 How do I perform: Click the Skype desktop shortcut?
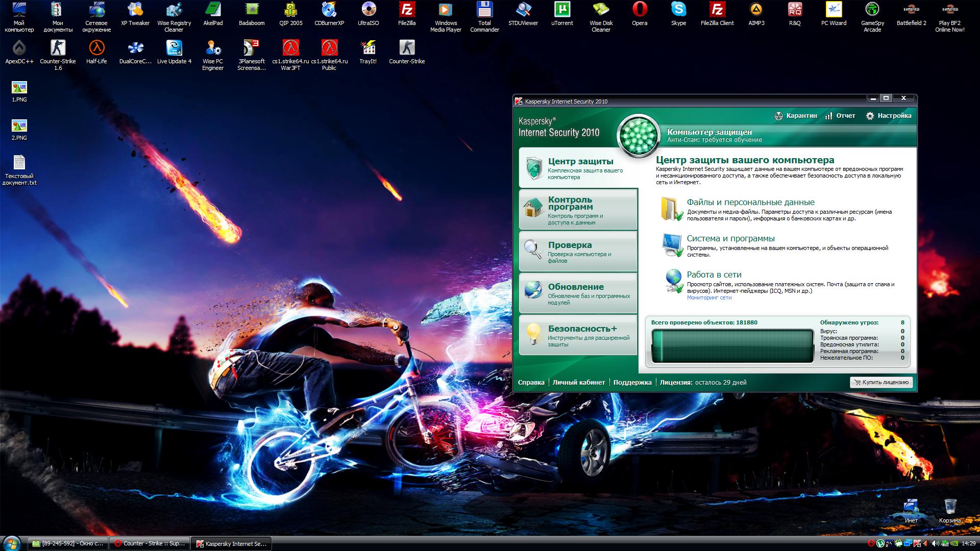pos(678,14)
